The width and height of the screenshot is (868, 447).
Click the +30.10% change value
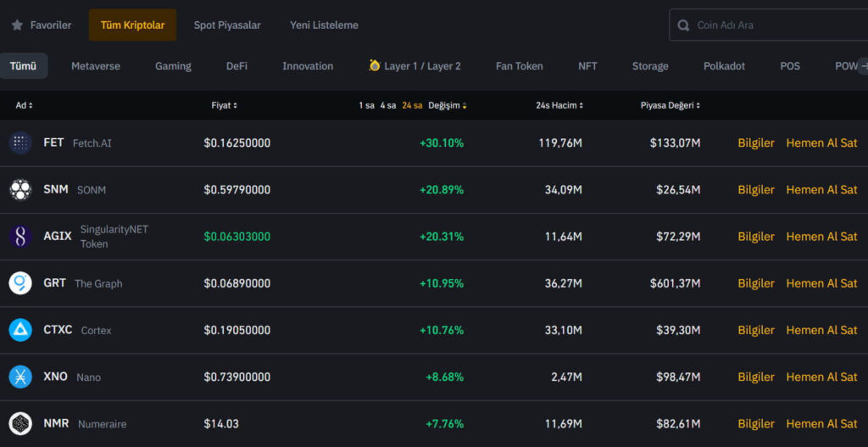point(442,142)
